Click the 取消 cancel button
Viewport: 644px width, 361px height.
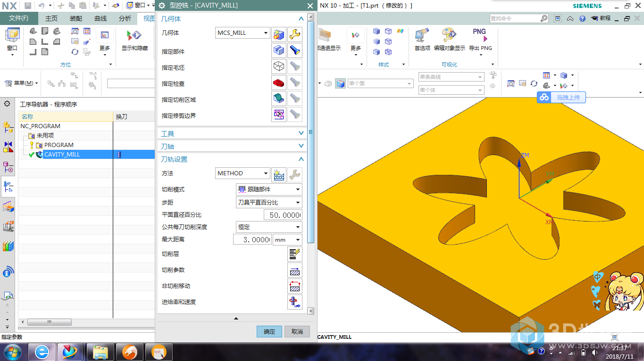[x=297, y=331]
